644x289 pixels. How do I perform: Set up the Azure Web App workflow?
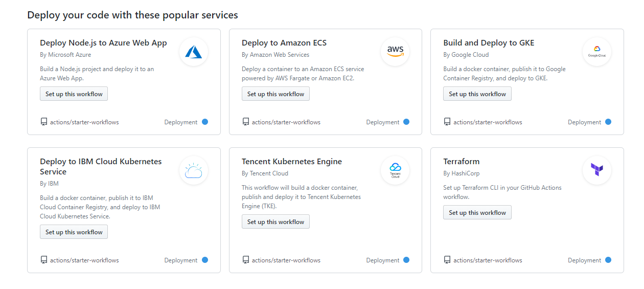pyautogui.click(x=74, y=94)
